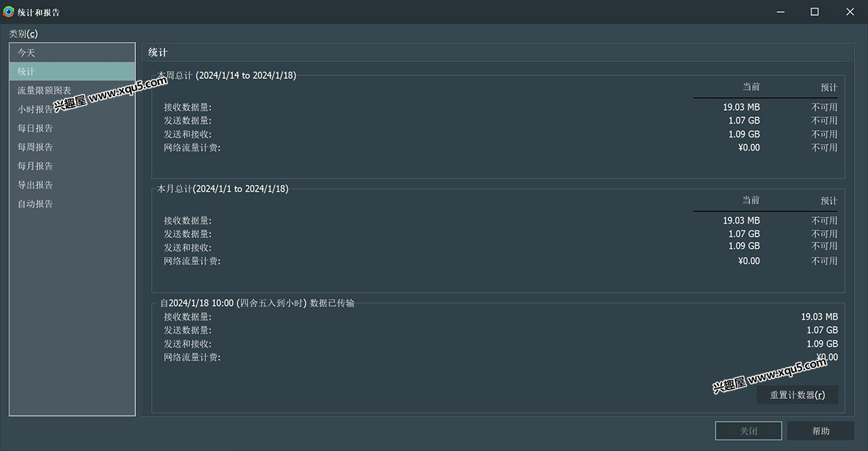Screen dimensions: 868x451
Task: Go to 每日报告 category
Action: (x=35, y=128)
